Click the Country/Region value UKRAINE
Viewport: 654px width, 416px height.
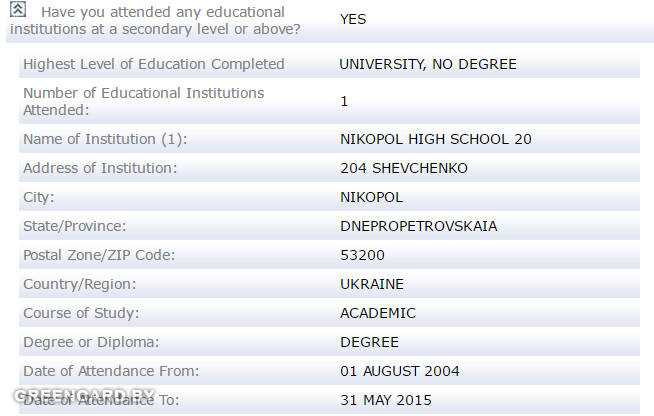[x=372, y=284]
